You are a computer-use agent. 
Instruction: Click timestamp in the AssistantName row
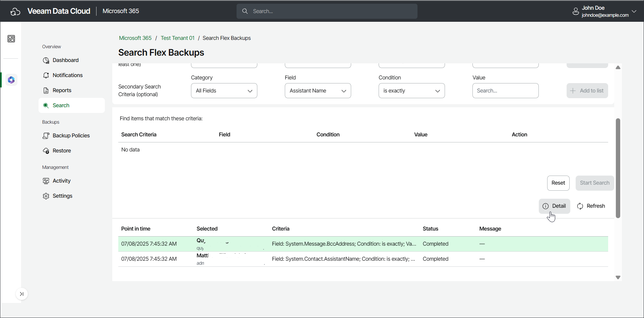[149, 259]
